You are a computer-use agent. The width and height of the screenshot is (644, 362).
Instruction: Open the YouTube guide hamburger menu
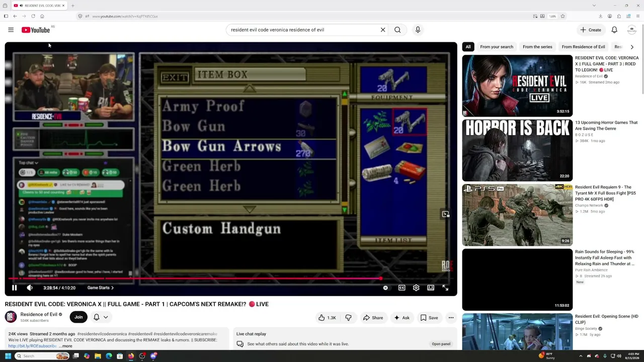11,30
